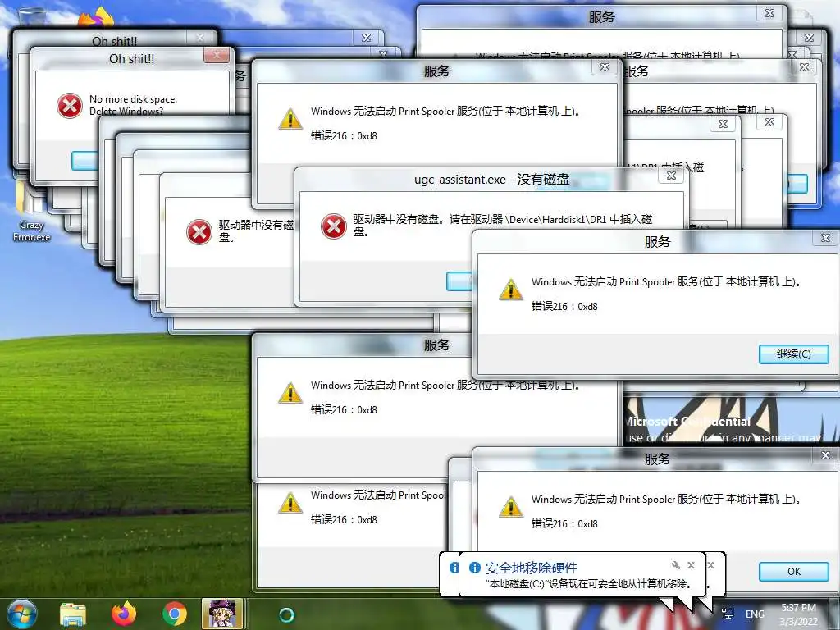Open File Explorer from the taskbar
The image size is (840, 630).
click(x=73, y=614)
